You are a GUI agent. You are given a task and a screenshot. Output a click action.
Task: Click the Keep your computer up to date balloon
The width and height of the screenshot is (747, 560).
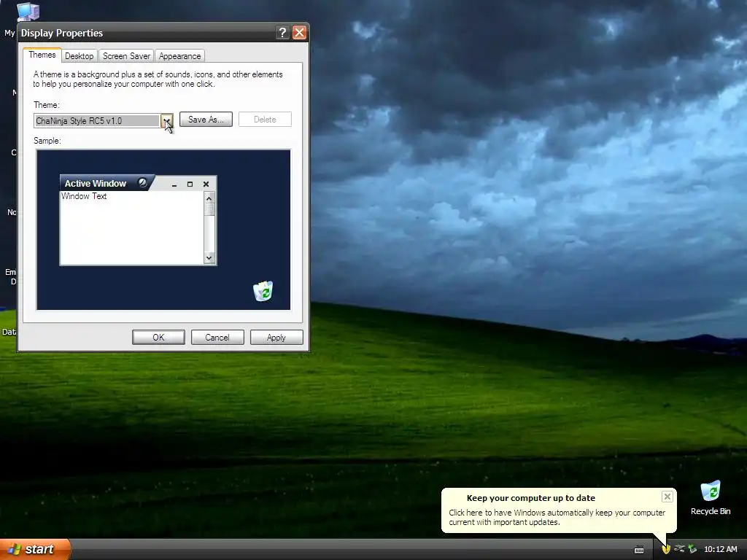(558, 510)
